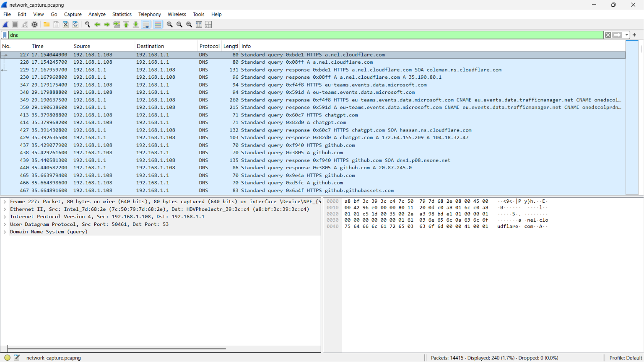Open Capture options gear icon
Viewport: 644px width, 362px height.
pyautogui.click(x=35, y=24)
